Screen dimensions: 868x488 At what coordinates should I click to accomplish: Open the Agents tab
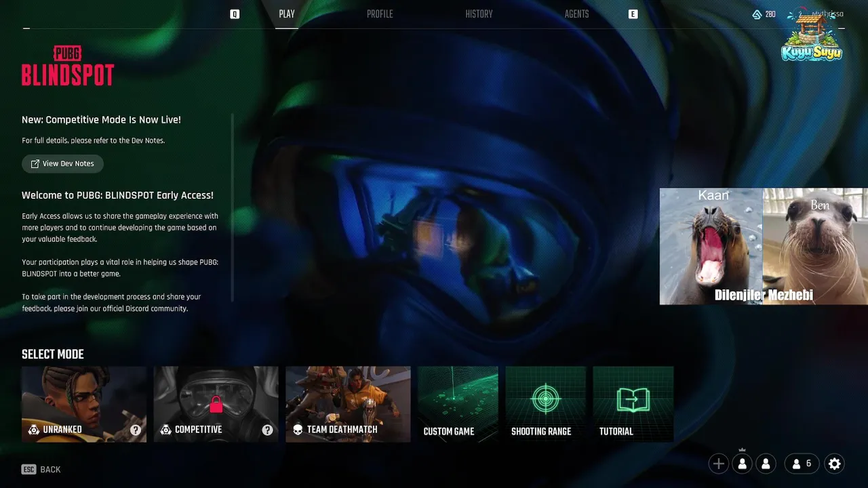[576, 14]
